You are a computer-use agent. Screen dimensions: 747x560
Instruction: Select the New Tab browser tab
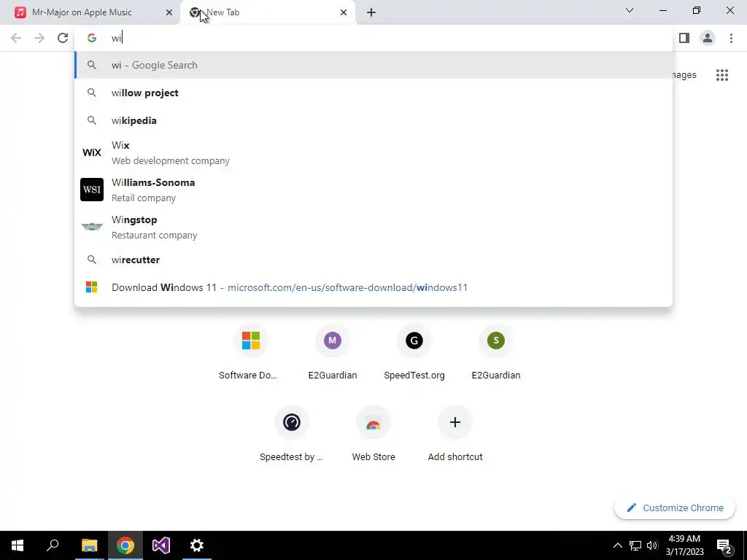268,12
